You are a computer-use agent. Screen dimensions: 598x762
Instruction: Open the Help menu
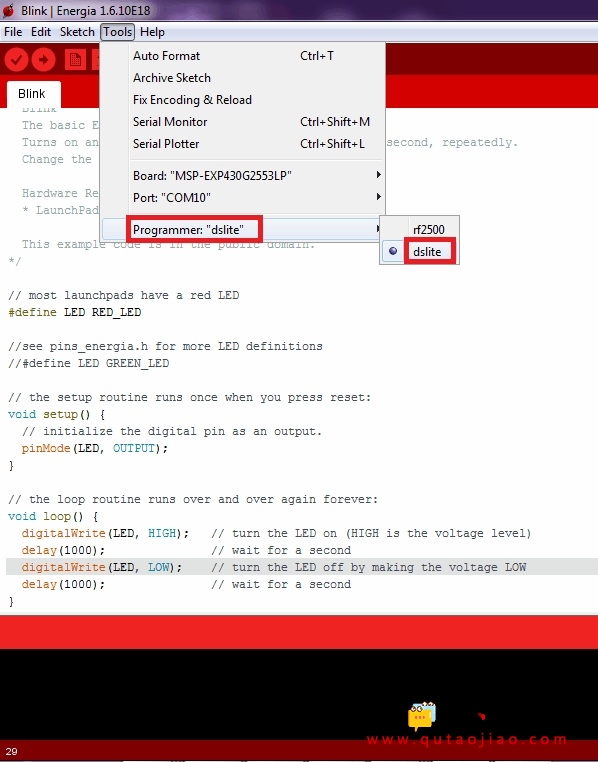coord(152,32)
